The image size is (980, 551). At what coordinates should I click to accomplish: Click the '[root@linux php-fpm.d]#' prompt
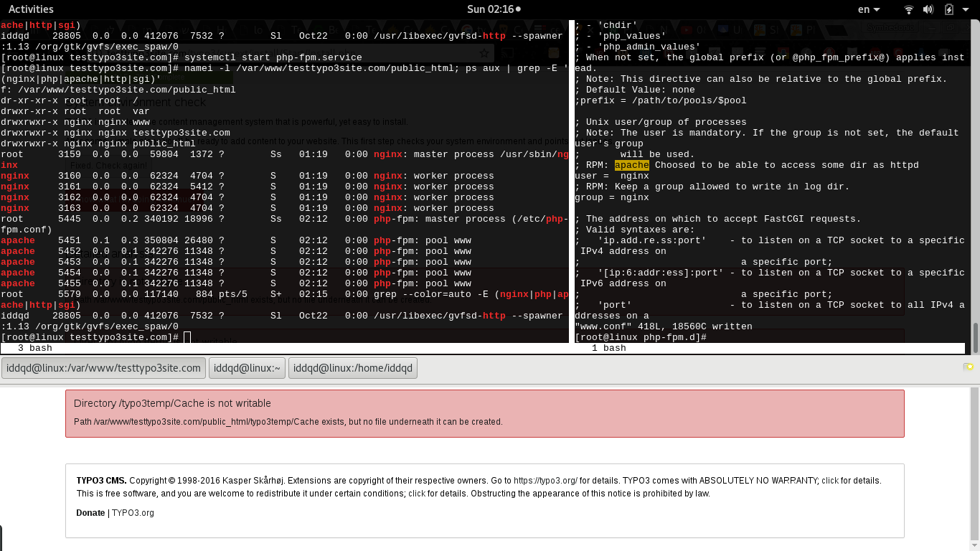click(x=641, y=337)
